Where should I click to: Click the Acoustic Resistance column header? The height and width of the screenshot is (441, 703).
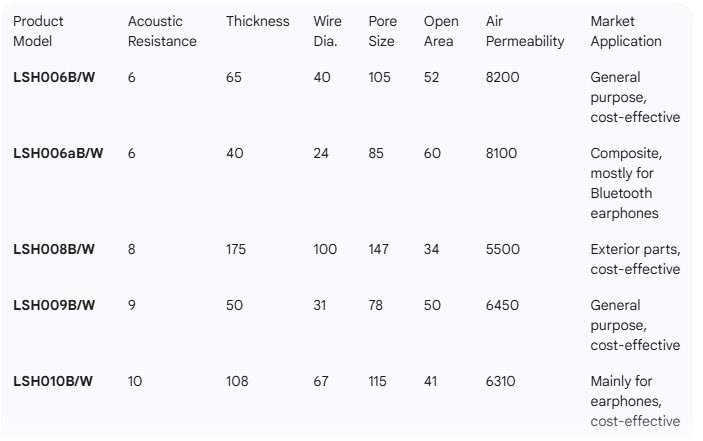162,31
